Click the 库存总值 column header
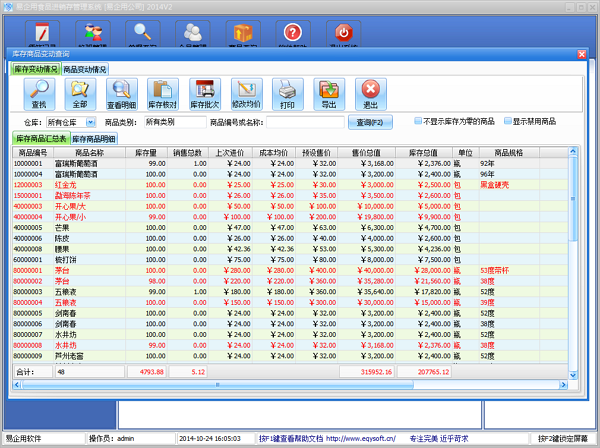600x448 pixels. click(x=424, y=153)
